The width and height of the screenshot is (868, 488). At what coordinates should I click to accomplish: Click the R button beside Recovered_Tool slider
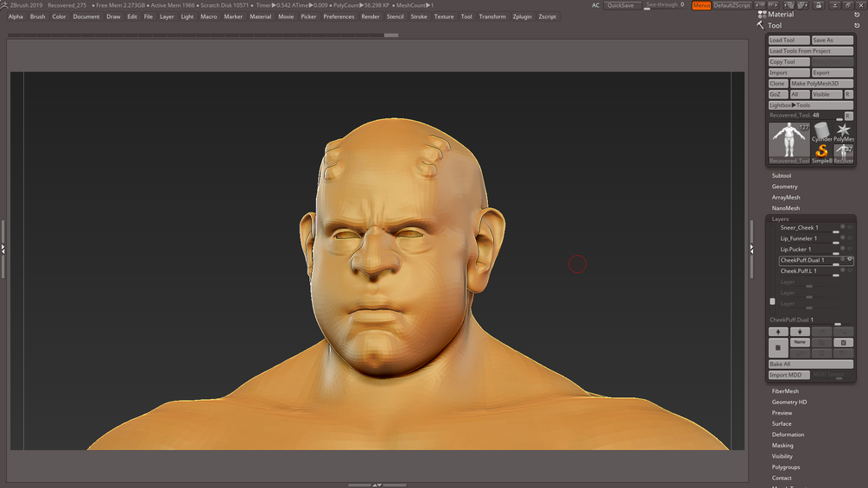coord(848,116)
